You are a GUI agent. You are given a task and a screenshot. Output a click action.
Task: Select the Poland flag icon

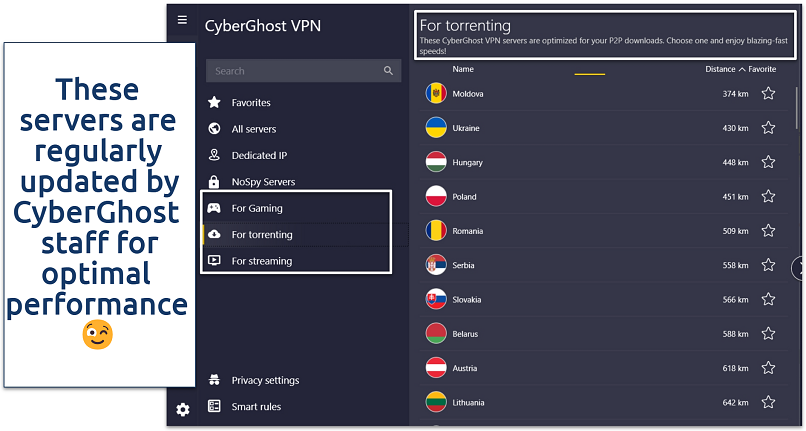[435, 197]
